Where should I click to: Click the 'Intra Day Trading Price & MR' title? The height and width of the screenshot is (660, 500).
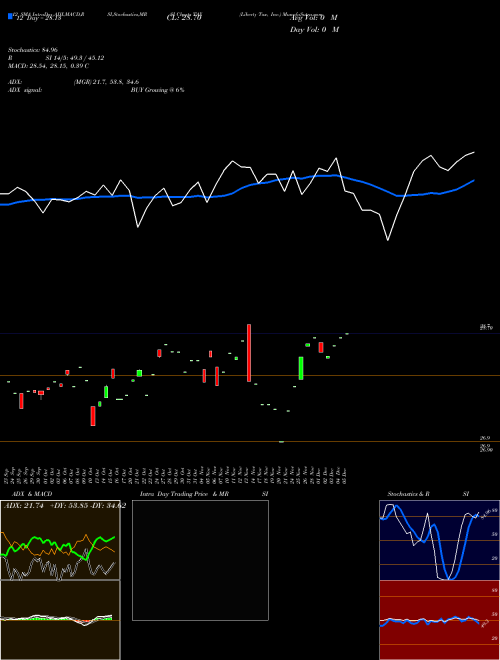[184, 494]
